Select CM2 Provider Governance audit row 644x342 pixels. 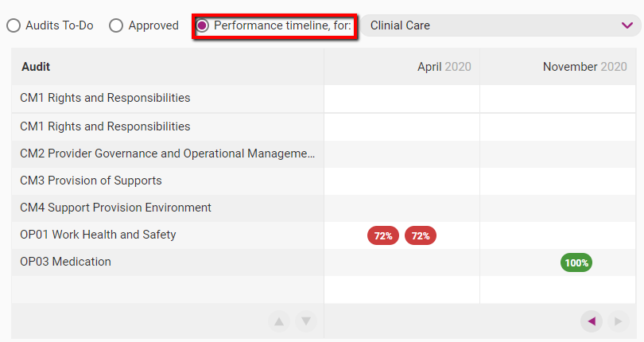tap(167, 154)
